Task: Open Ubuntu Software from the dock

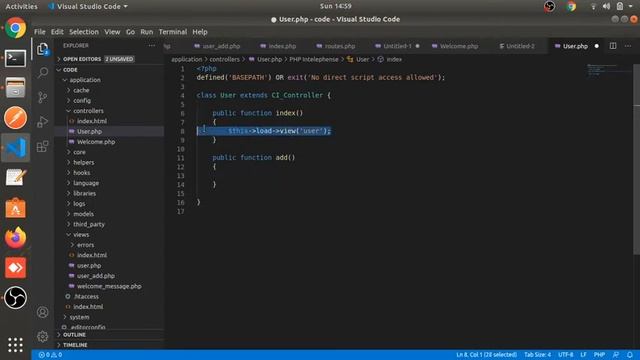Action: (x=16, y=208)
